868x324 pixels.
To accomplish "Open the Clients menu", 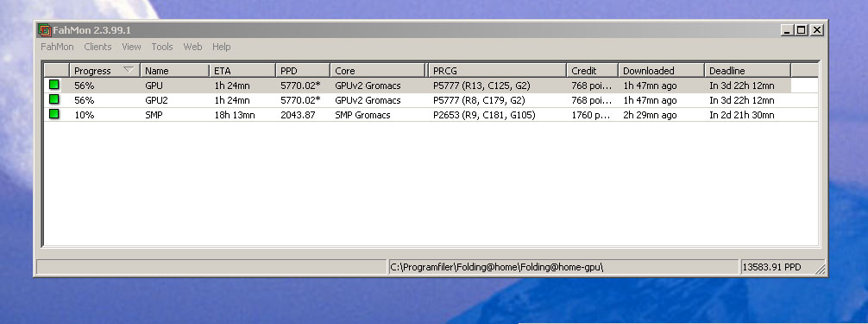I will (x=97, y=47).
